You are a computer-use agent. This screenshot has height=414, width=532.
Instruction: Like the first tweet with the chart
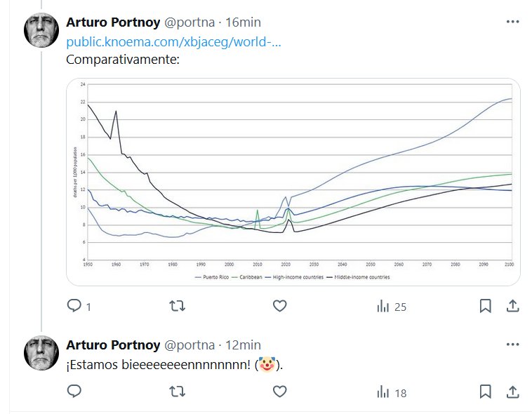tap(279, 306)
